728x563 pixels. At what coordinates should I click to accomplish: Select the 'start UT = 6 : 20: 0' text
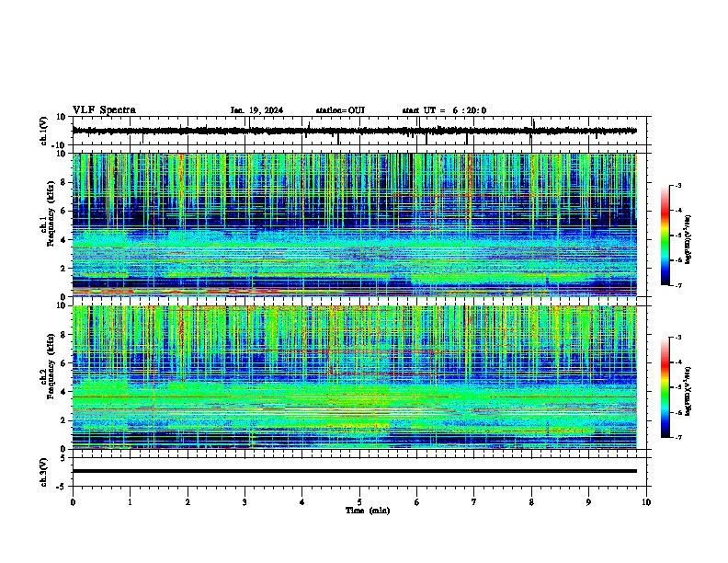coord(444,110)
